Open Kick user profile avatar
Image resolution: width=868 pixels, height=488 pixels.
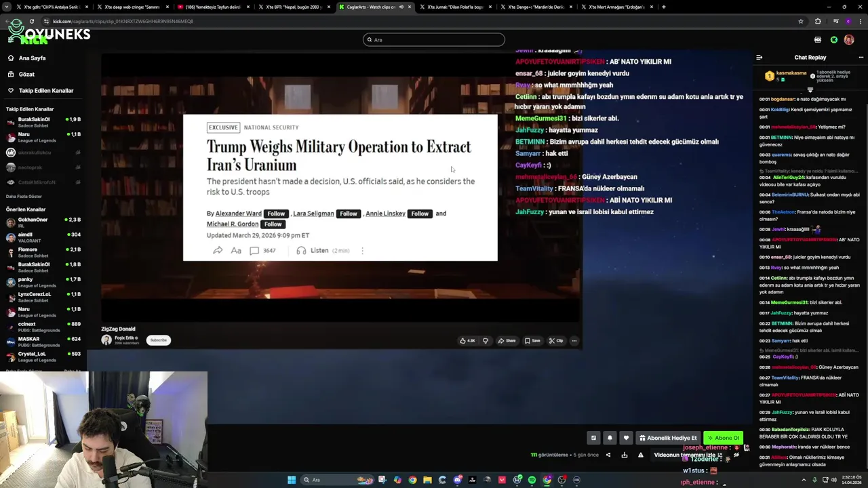tap(849, 40)
